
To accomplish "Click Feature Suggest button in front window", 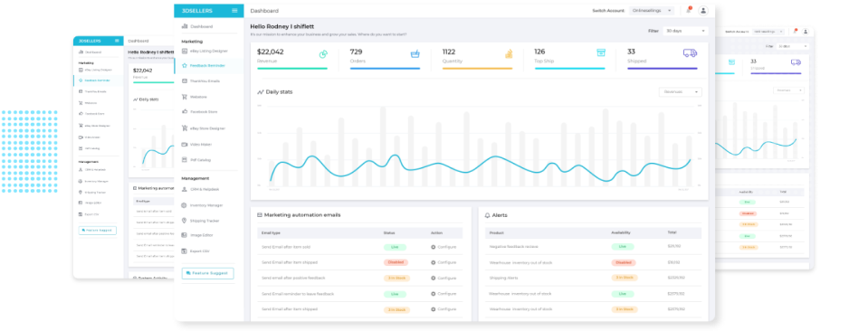I will (207, 273).
